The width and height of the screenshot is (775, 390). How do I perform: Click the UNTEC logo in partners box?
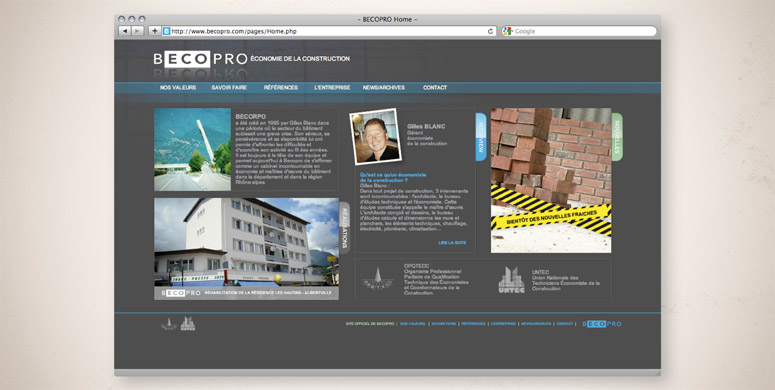click(511, 280)
